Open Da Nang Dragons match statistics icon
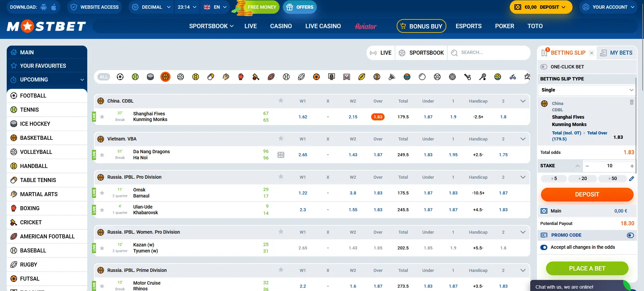 (x=281, y=155)
